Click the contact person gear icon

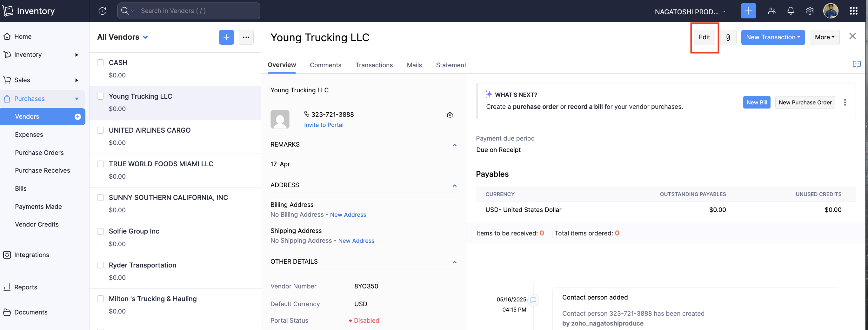point(450,115)
